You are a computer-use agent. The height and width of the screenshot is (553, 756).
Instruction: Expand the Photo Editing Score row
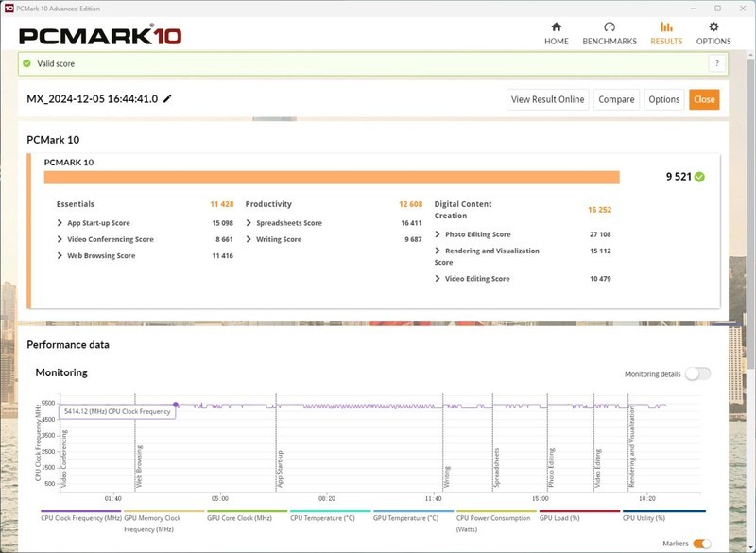point(438,234)
